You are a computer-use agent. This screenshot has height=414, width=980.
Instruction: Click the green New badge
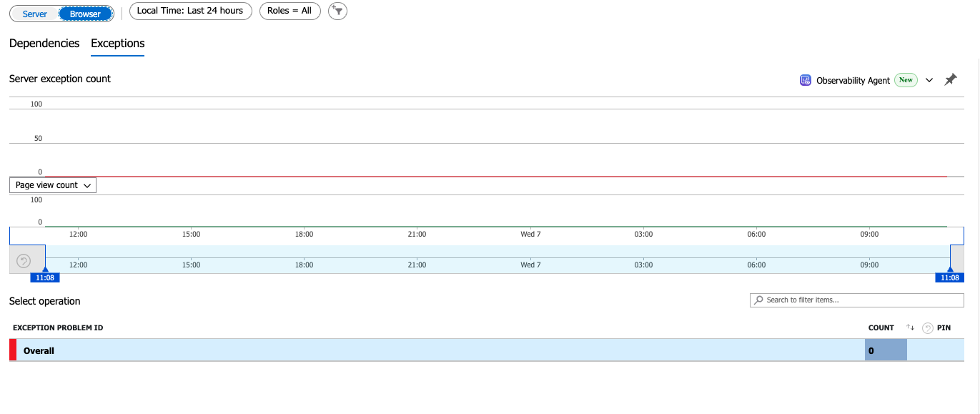906,80
